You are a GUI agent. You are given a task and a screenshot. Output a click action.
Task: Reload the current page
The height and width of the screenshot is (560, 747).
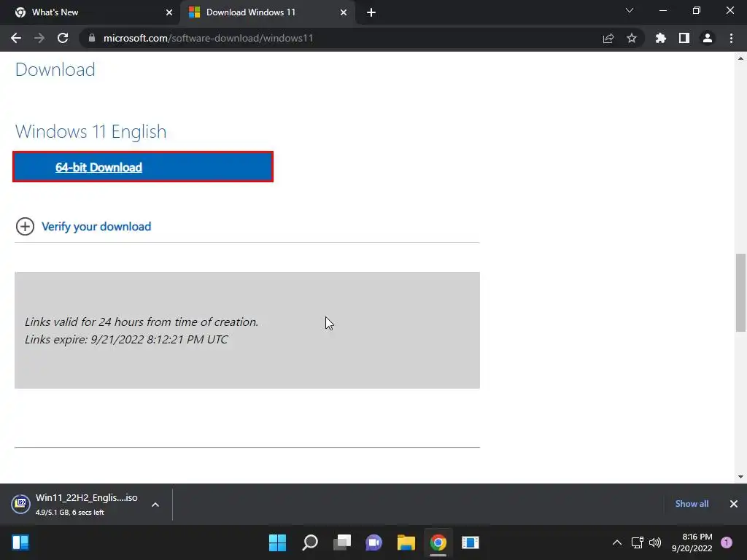pyautogui.click(x=63, y=38)
